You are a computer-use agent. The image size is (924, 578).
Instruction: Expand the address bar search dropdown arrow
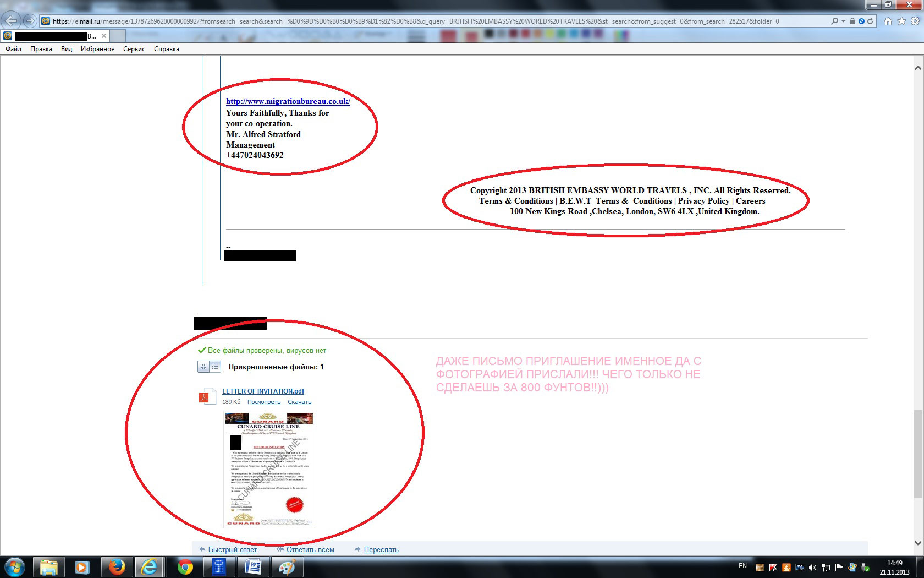tap(843, 21)
